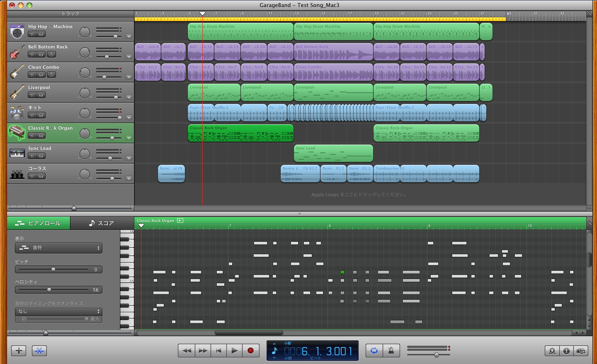Open the Track Info inspector button
The width and height of the screenshot is (597, 364).
(566, 351)
